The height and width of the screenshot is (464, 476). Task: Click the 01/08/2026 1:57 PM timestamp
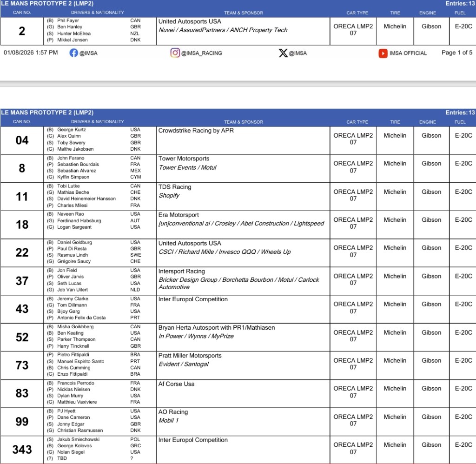point(31,53)
